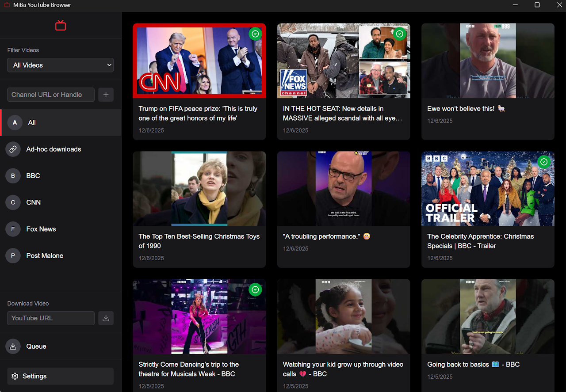Toggle the green checkmark on the Celebrity Apprentice trailer
The height and width of the screenshot is (392, 566).
coord(544,162)
